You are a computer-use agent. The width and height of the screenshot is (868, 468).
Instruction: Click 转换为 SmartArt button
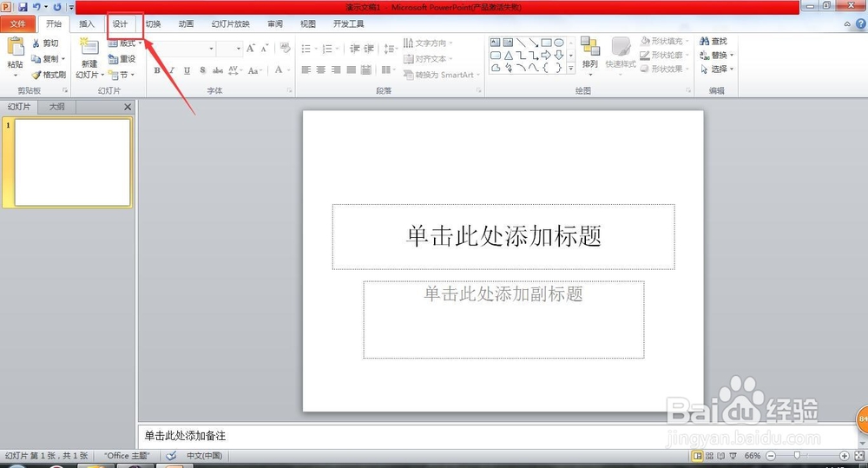point(441,75)
